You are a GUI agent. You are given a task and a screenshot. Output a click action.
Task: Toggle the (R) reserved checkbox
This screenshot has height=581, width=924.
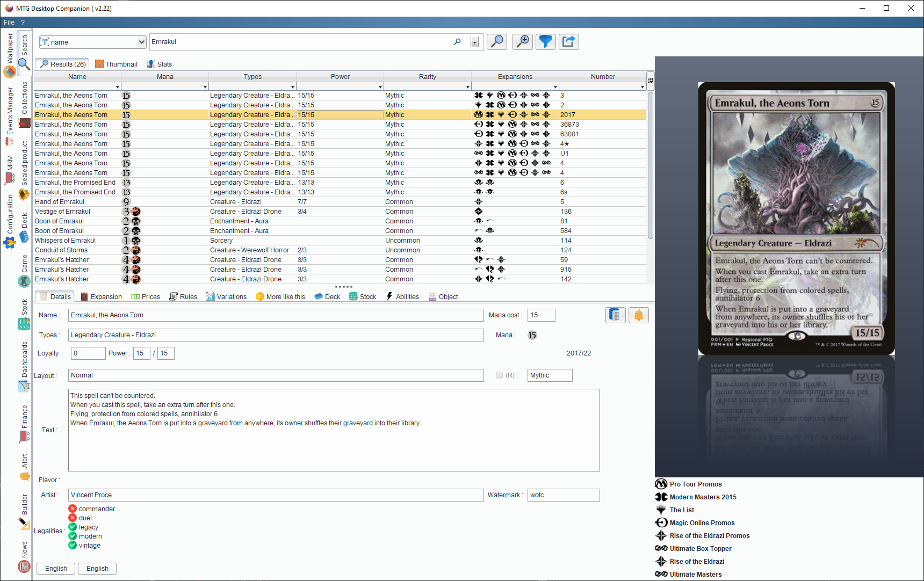click(500, 375)
